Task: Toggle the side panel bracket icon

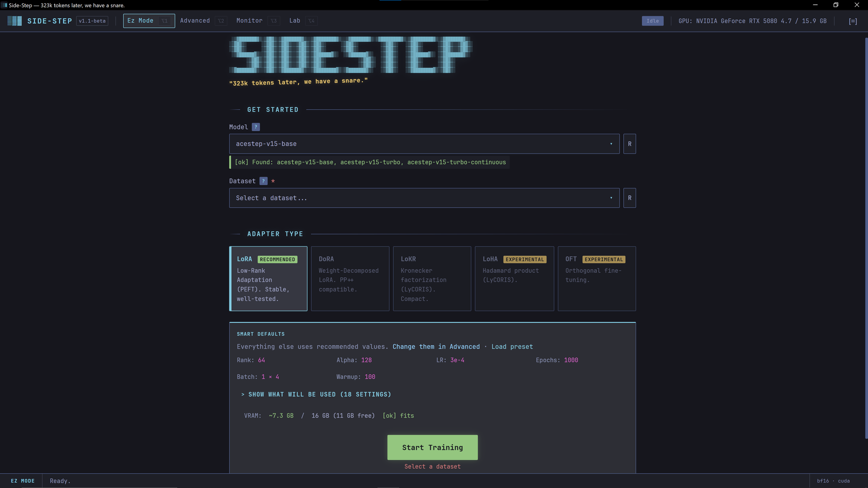Action: pos(852,21)
